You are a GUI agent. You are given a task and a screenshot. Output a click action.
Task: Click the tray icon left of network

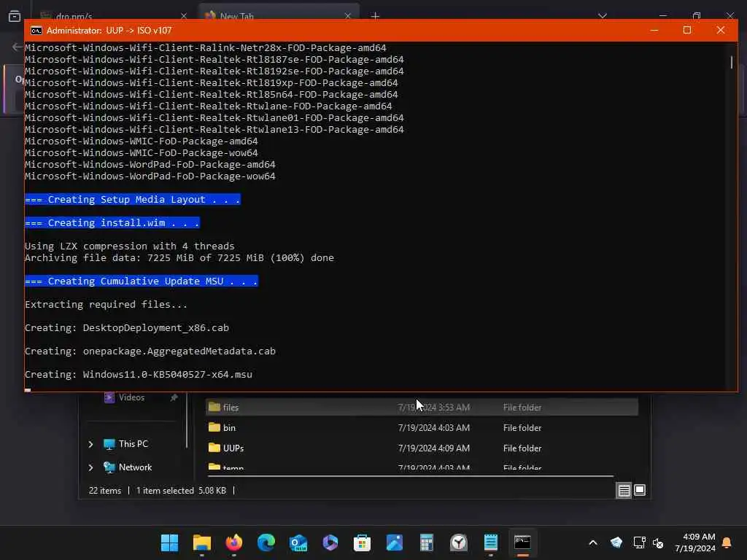pyautogui.click(x=616, y=542)
